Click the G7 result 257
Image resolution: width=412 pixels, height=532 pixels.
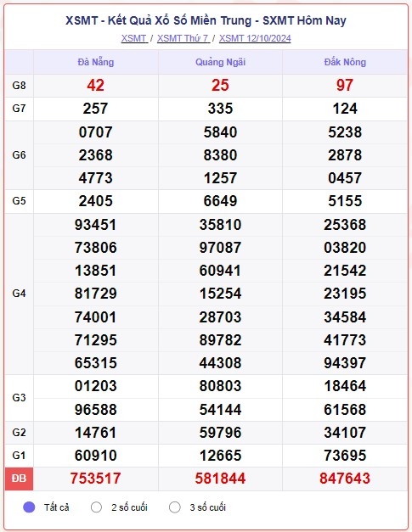pyautogui.click(x=95, y=109)
